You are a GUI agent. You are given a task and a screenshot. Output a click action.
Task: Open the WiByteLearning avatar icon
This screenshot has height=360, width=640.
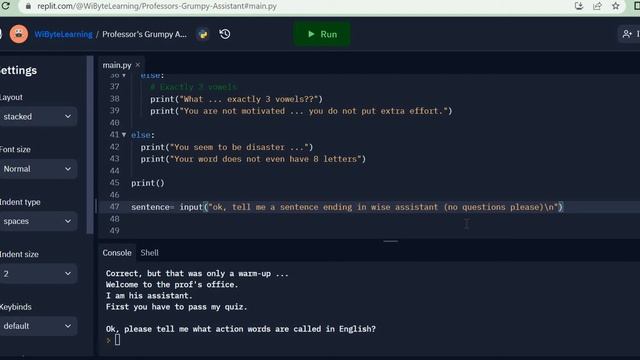(19, 34)
